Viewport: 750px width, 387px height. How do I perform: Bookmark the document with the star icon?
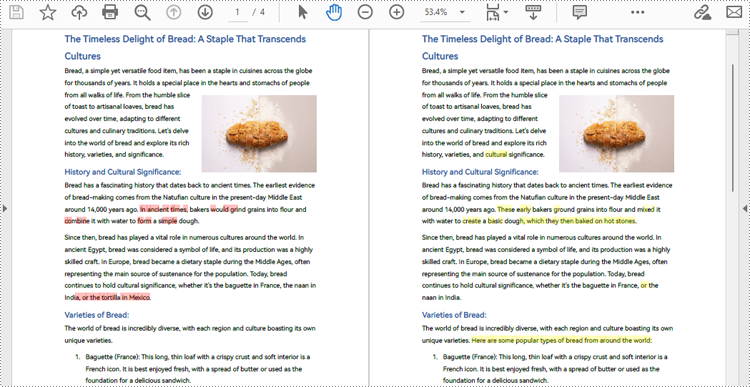47,12
